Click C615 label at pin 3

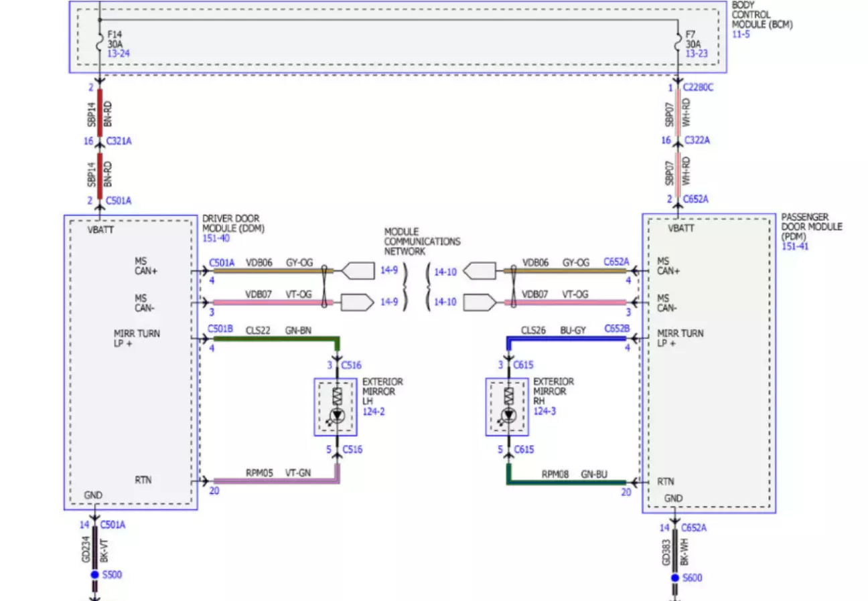pyautogui.click(x=524, y=365)
